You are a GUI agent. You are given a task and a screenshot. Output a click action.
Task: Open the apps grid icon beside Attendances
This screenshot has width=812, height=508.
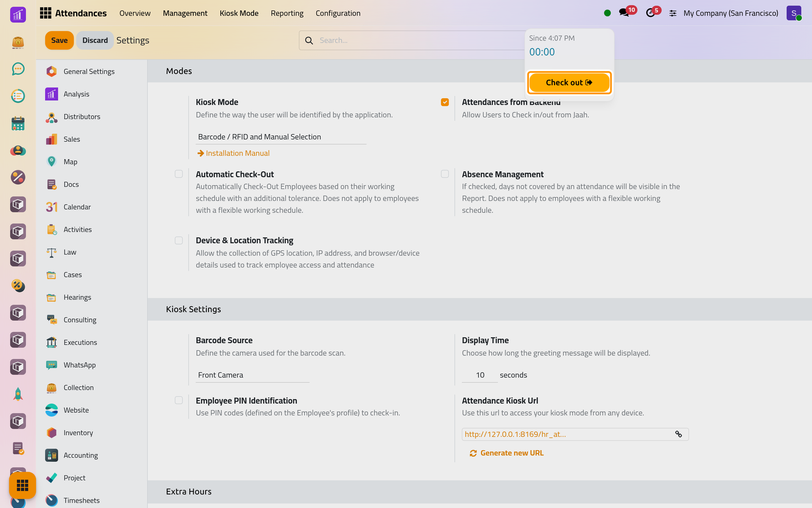coord(45,13)
